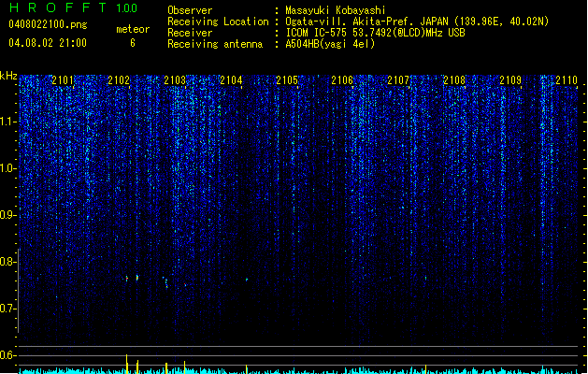Click the 2109 time marker

tap(510, 80)
